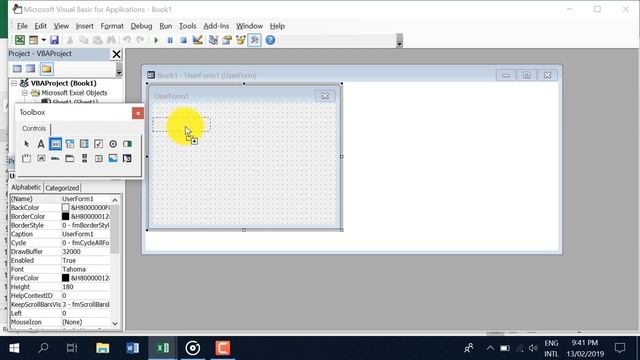640x360 pixels.
Task: Click the Reset stop icon in toolbar
Action: coord(183,40)
